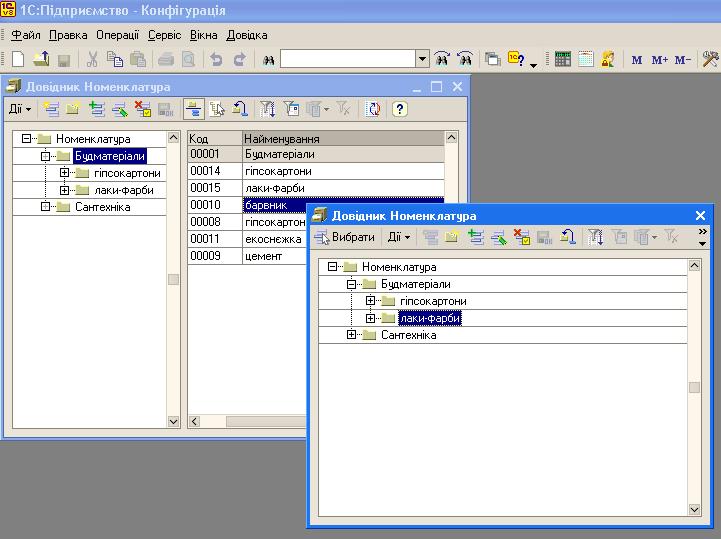Click add item icon in front selection window
The width and height of the screenshot is (721, 539).
(476, 237)
